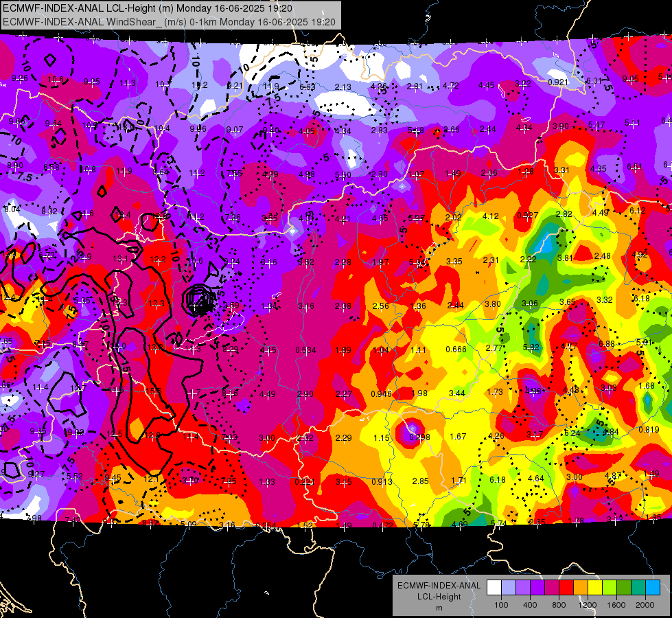
Task: Click the shear value 1.04
Action: [x=381, y=350]
